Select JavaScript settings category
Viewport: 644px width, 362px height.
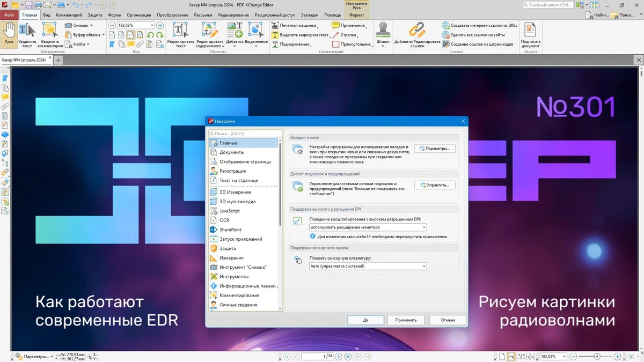[243, 211]
